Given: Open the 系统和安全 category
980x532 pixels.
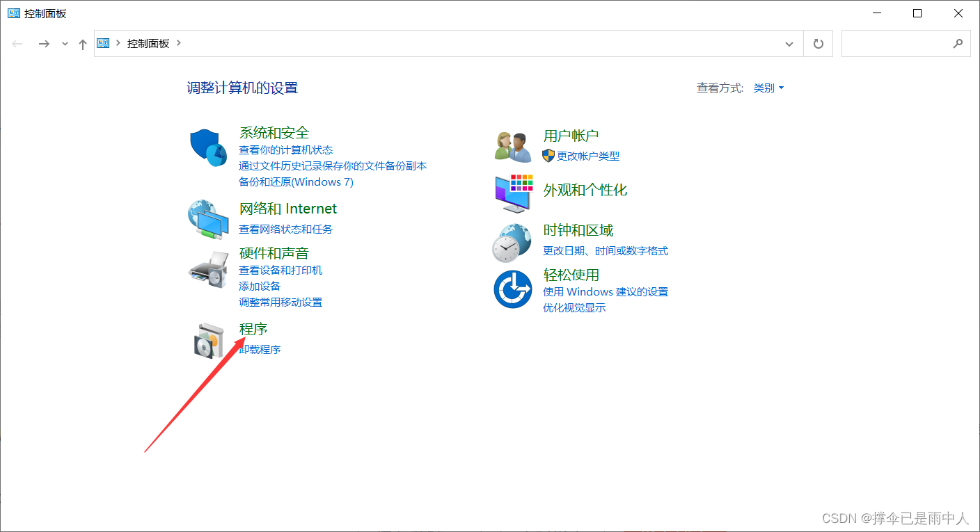Looking at the screenshot, I should (x=274, y=132).
